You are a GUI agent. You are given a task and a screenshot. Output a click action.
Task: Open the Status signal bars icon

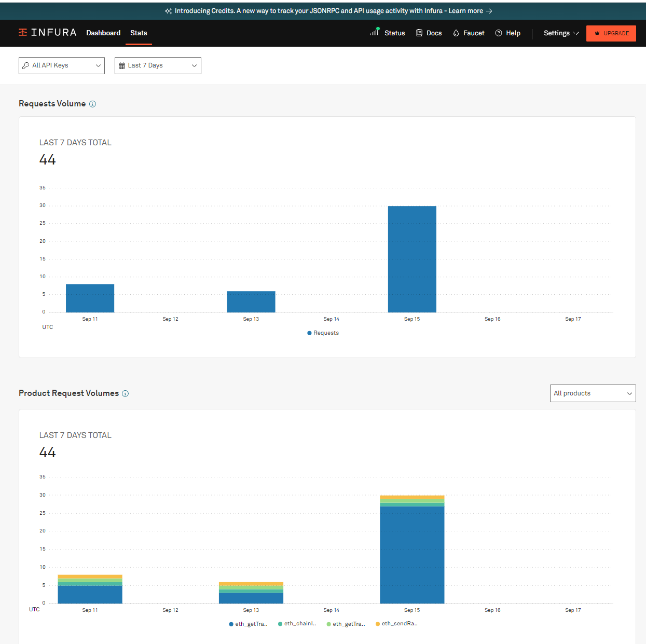375,32
